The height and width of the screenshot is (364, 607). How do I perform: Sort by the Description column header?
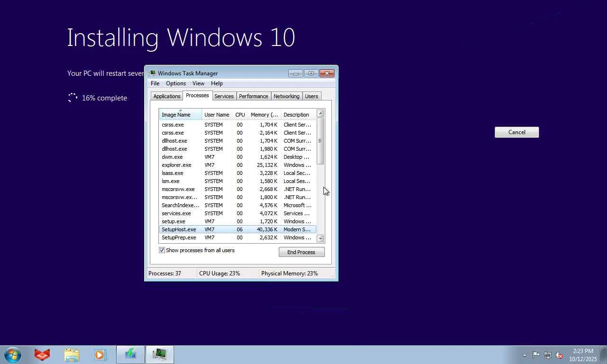coord(298,115)
